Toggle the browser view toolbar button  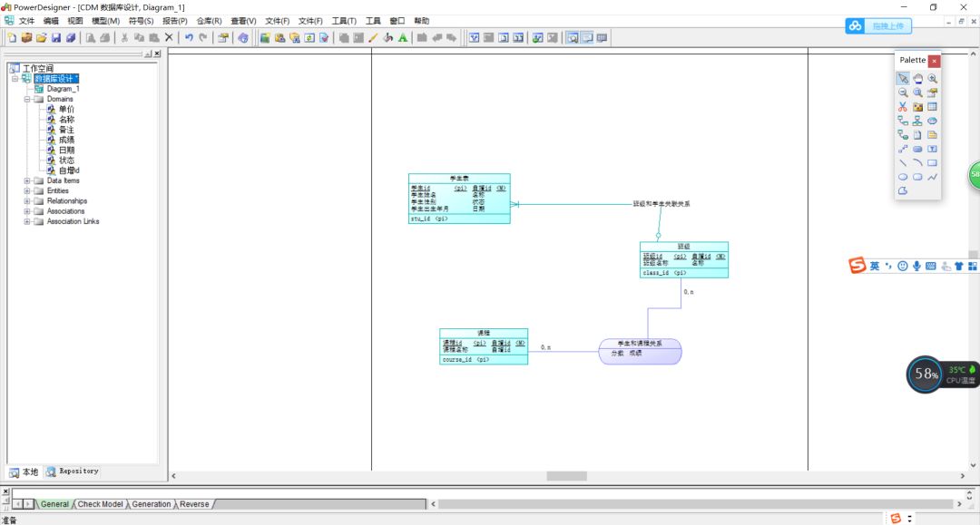(x=573, y=38)
